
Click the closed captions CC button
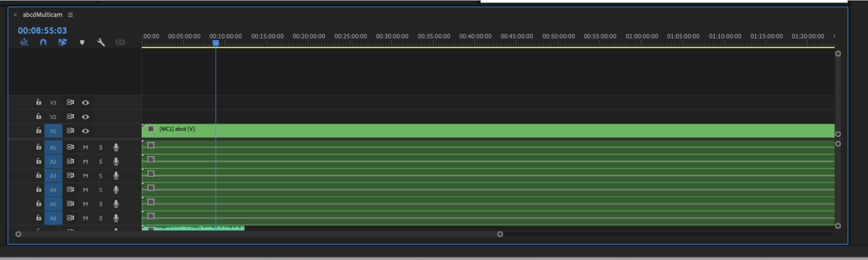(120, 42)
